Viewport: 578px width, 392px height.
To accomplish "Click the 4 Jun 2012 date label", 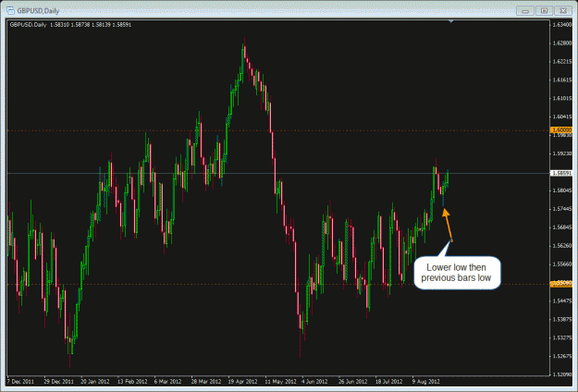I will (314, 382).
